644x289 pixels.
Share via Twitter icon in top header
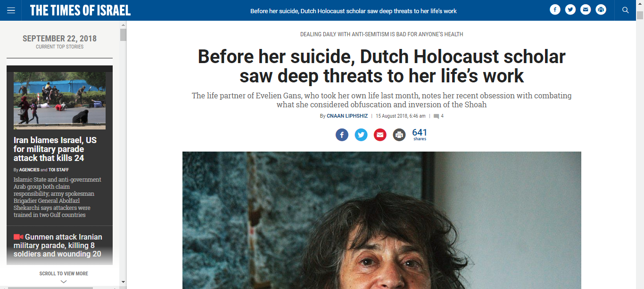tap(570, 10)
